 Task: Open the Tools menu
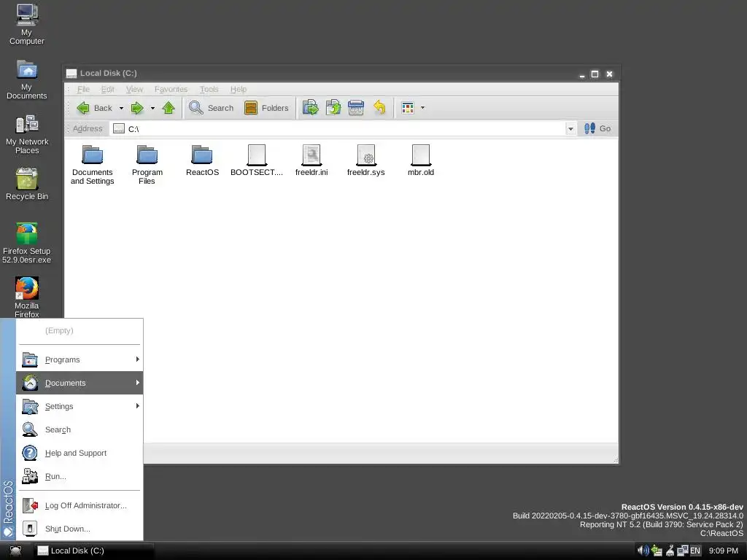point(209,89)
